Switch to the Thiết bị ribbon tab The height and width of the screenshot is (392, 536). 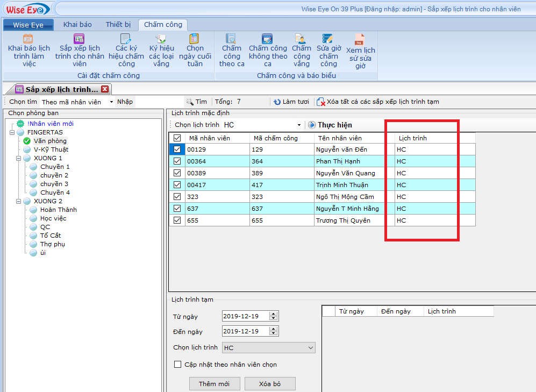(118, 25)
